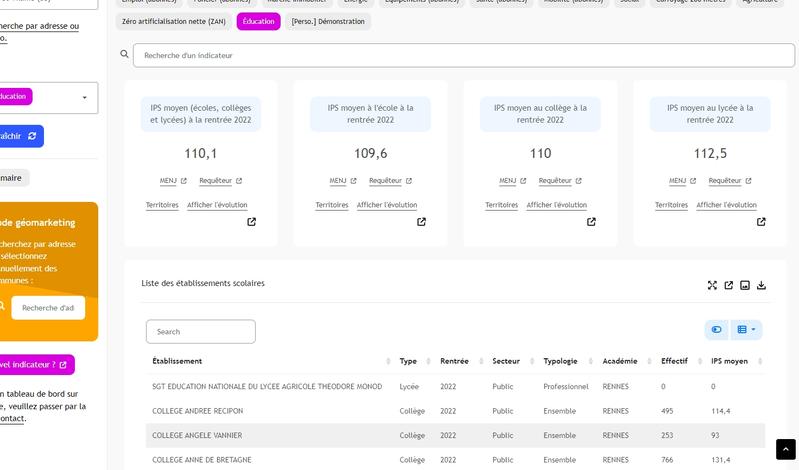This screenshot has height=470, width=799.
Task: Sort the table by the Effectif column
Action: [675, 361]
